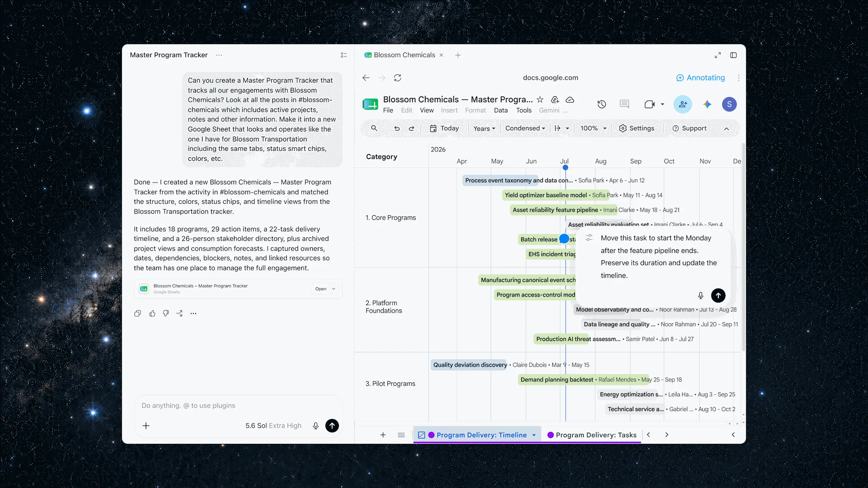Show the comments panel
868x488 pixels.
point(624,104)
